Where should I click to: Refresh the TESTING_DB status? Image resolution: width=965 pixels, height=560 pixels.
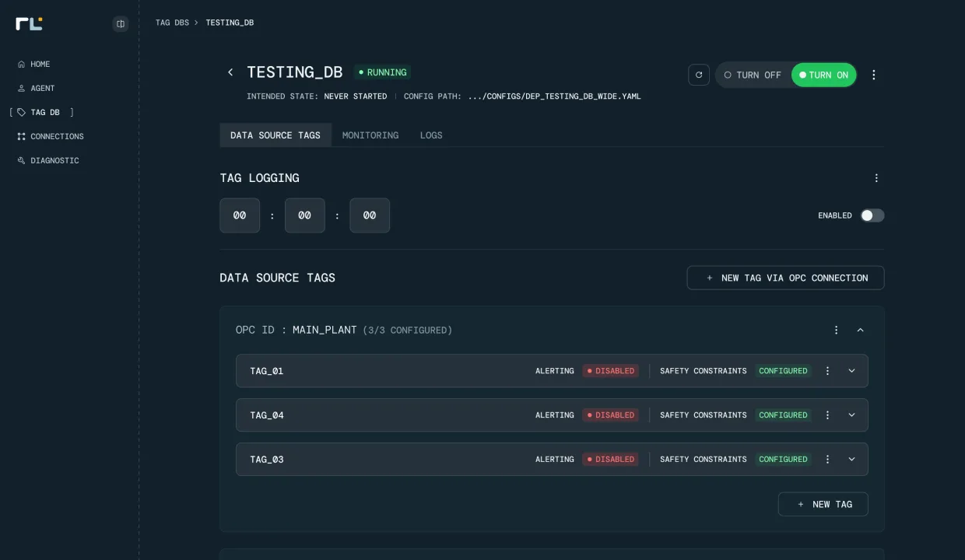(x=699, y=75)
